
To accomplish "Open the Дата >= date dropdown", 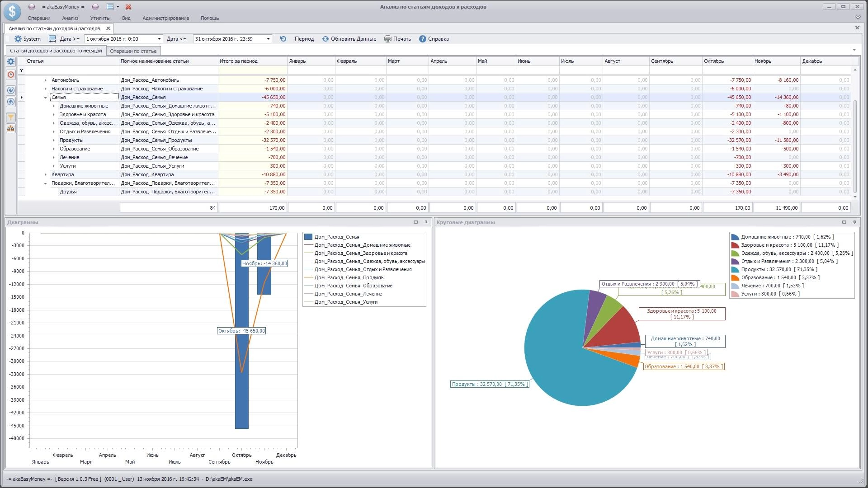I will coord(159,39).
